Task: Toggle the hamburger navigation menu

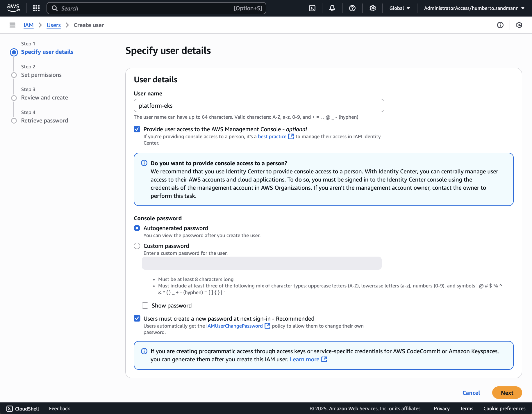Action: point(13,25)
